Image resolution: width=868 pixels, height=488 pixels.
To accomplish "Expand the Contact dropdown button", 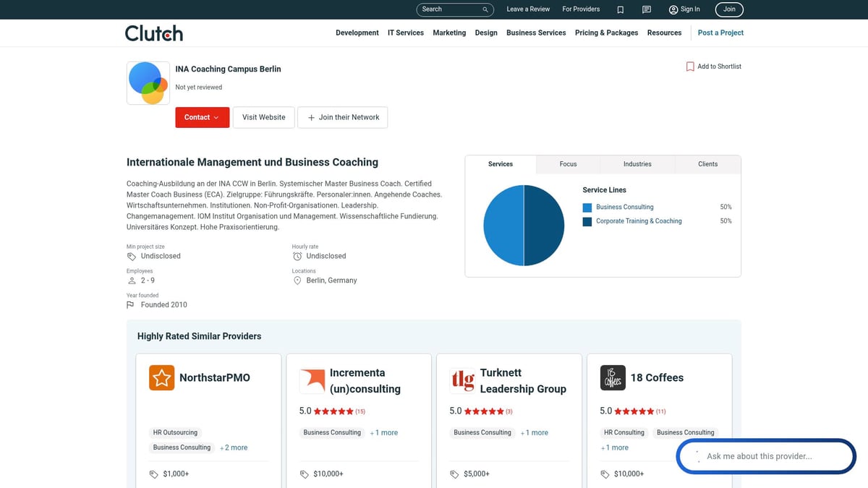I will coord(202,117).
